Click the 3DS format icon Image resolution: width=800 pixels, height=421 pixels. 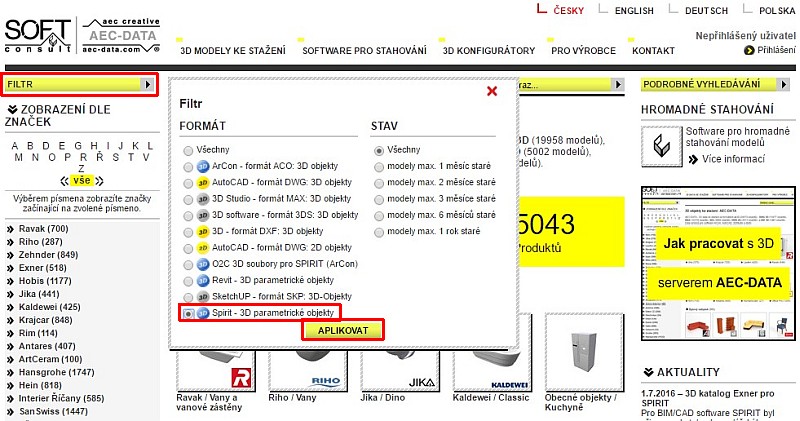click(203, 215)
